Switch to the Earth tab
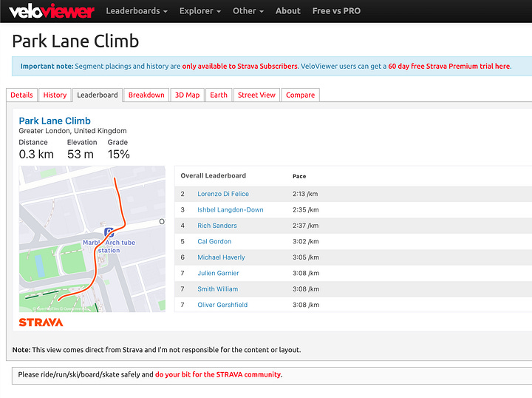This screenshot has width=532, height=398. 219,95
